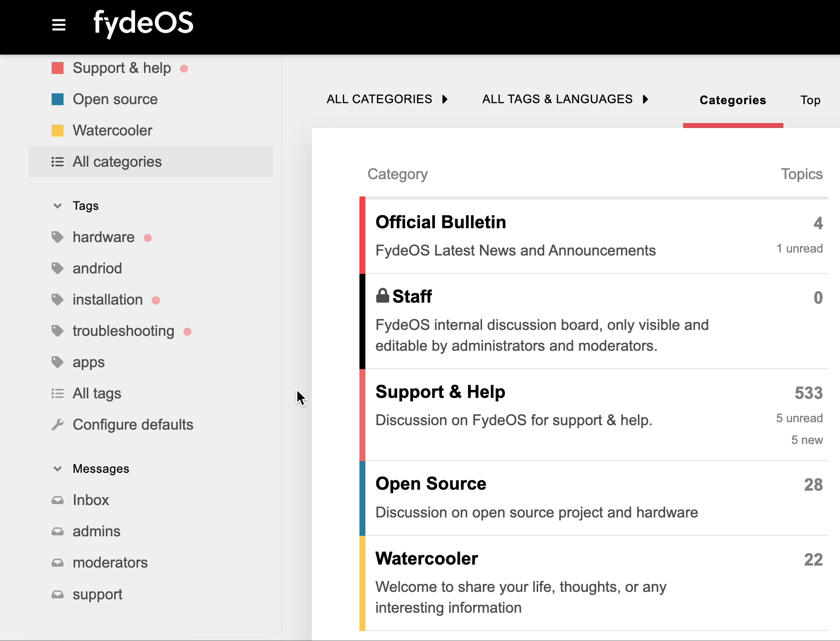Open the Open Source category heading
The image size is (840, 641).
(x=431, y=484)
